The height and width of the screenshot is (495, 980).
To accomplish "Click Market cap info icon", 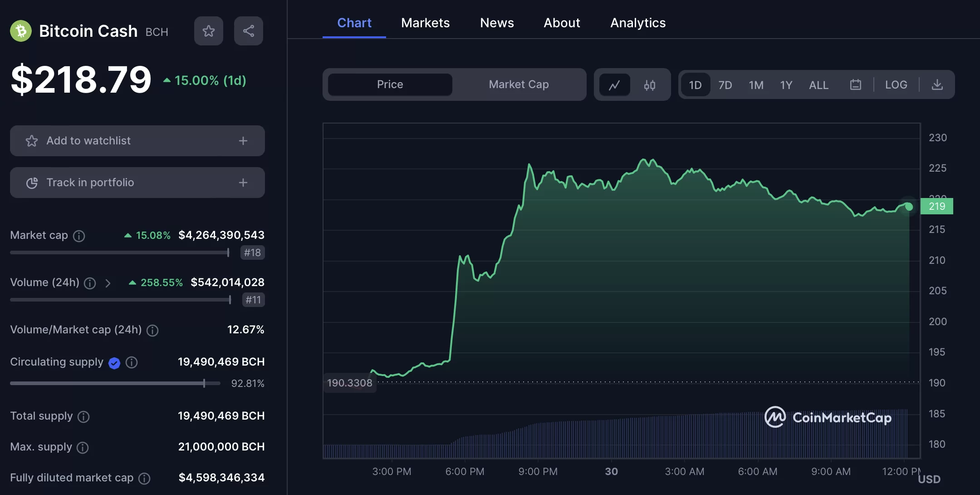I will click(x=79, y=236).
